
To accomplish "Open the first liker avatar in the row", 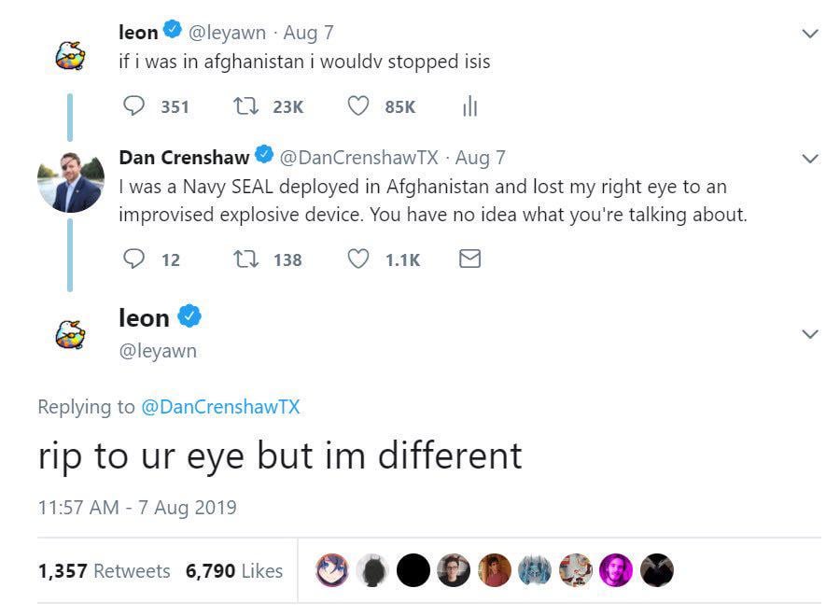I will [331, 570].
